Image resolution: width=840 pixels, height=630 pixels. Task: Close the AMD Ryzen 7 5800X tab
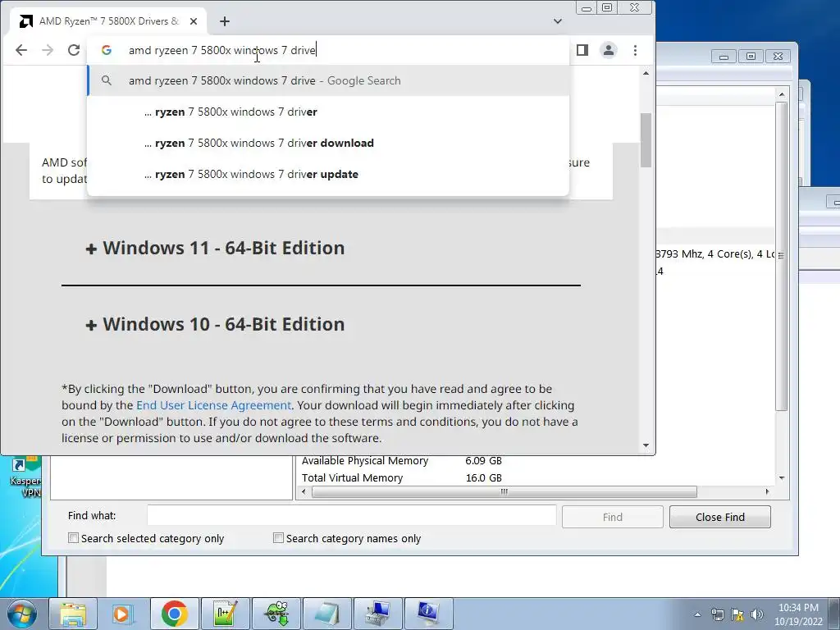[x=194, y=21]
